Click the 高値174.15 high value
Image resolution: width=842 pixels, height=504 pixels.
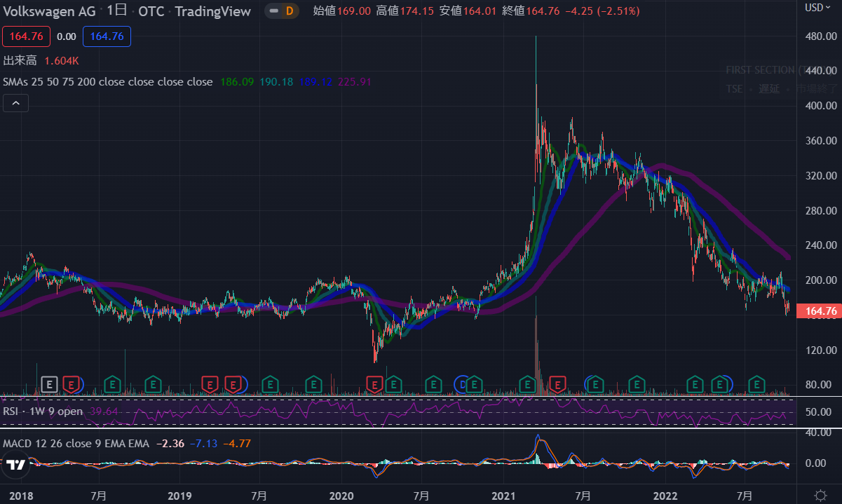(405, 11)
